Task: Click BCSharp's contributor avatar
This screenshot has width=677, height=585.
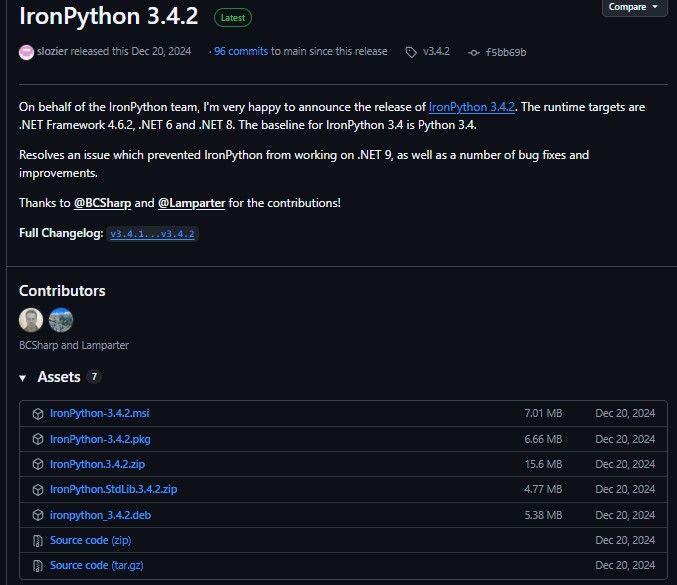Action: (31, 320)
